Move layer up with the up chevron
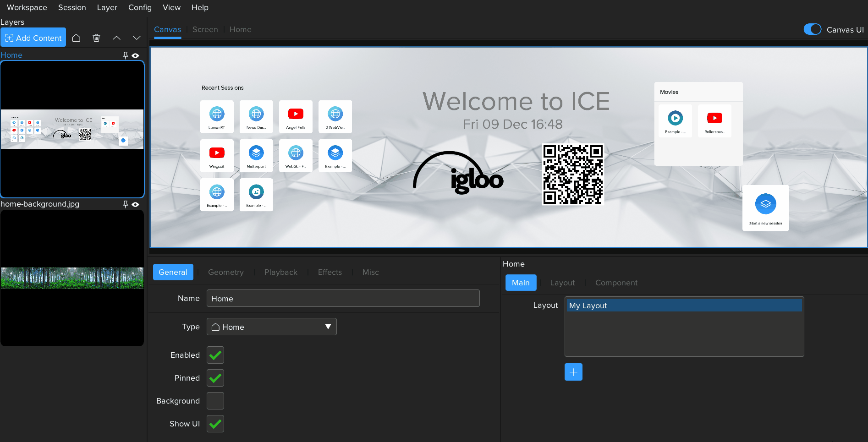868x442 pixels. click(x=116, y=38)
